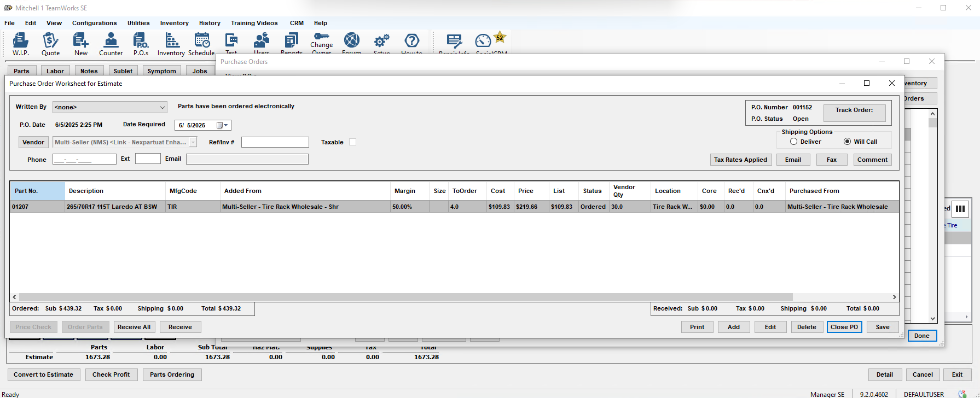
Task: Click the horizontal scrollbar of parts grid
Action: pos(406,297)
